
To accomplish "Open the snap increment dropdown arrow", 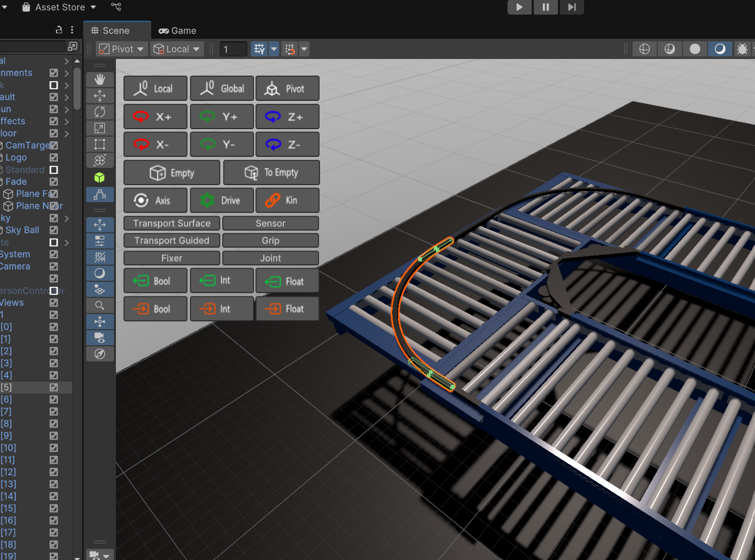I will click(304, 49).
